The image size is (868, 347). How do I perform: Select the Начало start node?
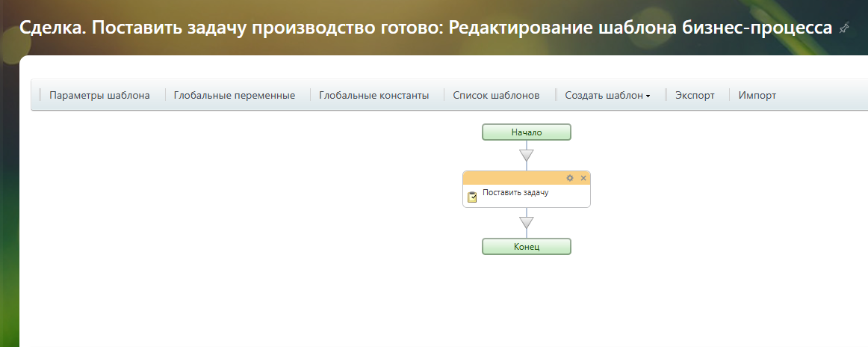(527, 132)
